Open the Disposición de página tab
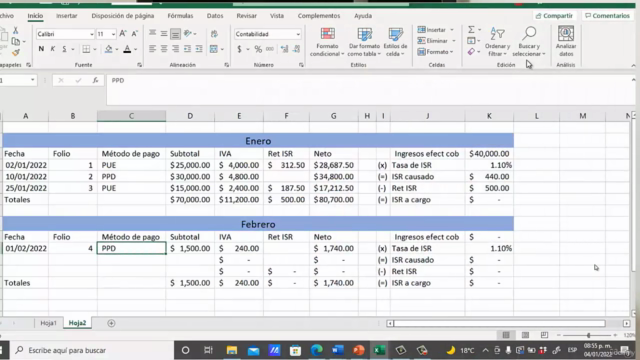Image resolution: width=640 pixels, height=360 pixels. point(122,16)
